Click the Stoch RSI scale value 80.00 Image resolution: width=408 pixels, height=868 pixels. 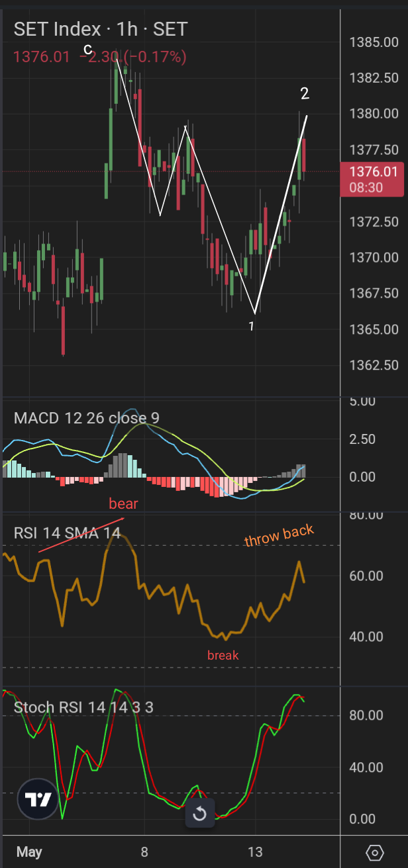point(366,715)
